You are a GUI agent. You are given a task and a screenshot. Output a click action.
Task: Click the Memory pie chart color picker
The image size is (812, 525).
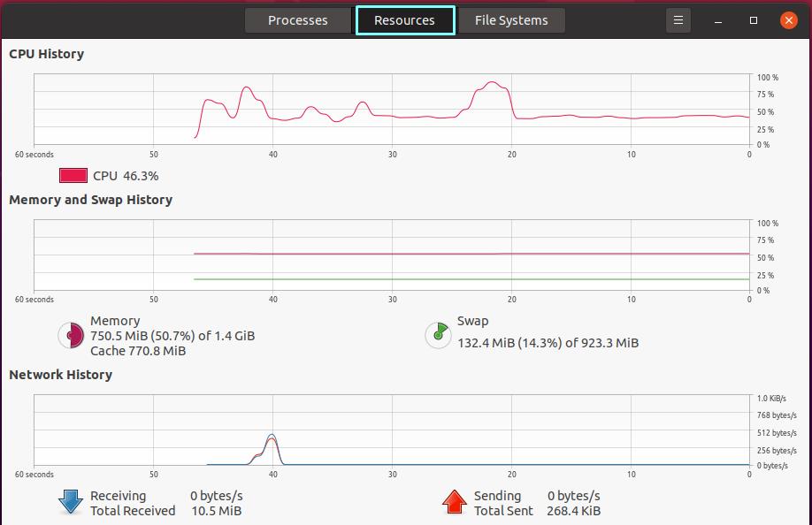coord(71,335)
